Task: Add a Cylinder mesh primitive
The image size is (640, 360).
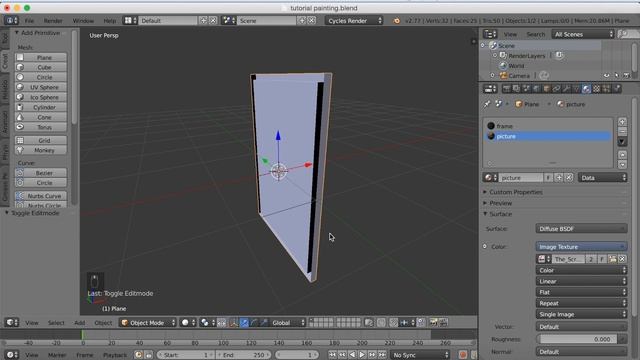Action: pos(41,107)
